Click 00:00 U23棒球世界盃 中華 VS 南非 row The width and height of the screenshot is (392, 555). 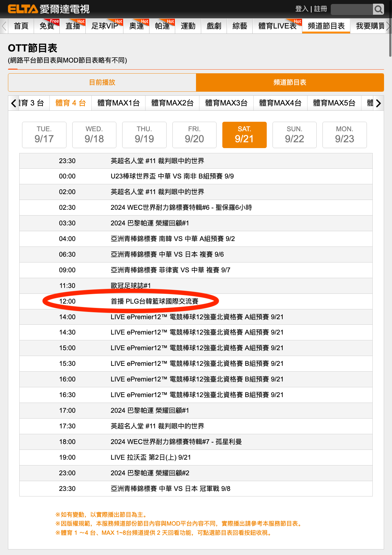(x=196, y=176)
